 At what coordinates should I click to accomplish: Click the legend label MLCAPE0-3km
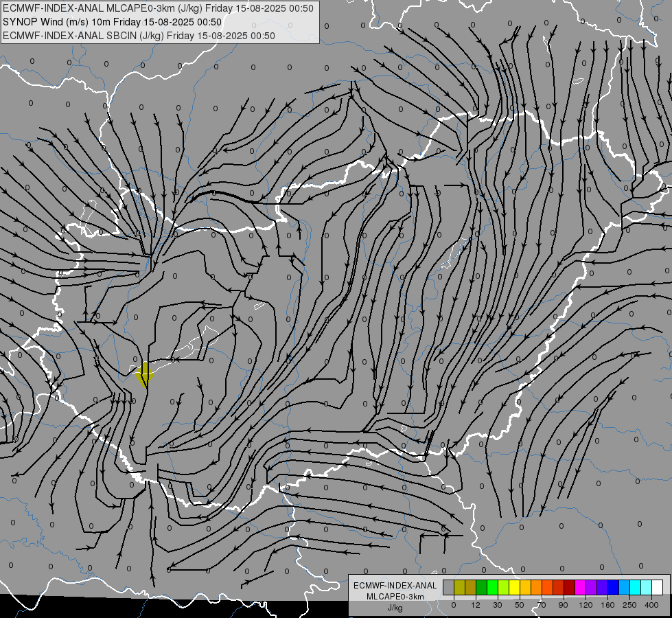395,597
